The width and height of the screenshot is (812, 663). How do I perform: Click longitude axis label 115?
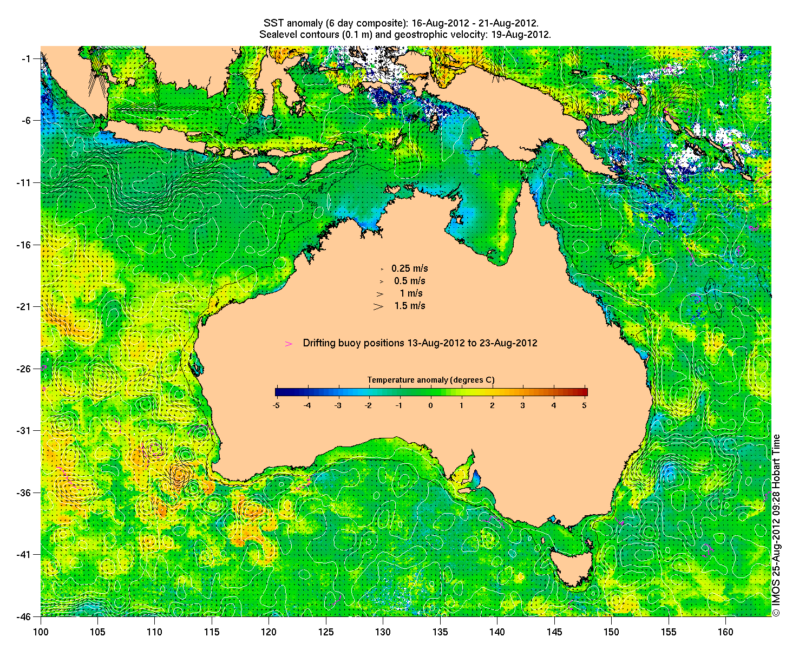(212, 632)
